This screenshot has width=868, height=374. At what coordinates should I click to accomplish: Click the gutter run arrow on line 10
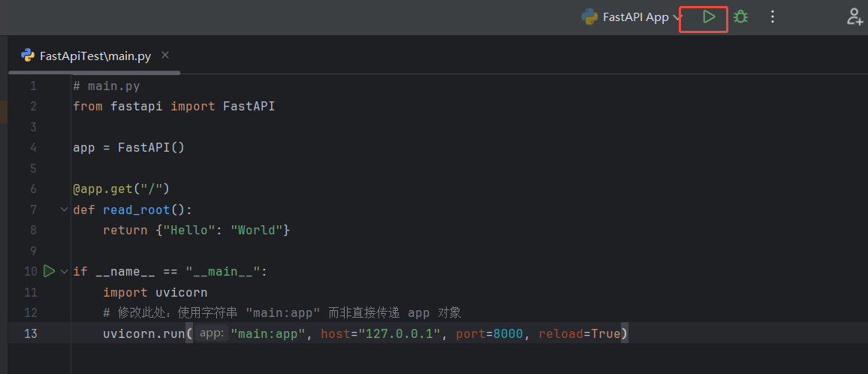pyautogui.click(x=50, y=271)
